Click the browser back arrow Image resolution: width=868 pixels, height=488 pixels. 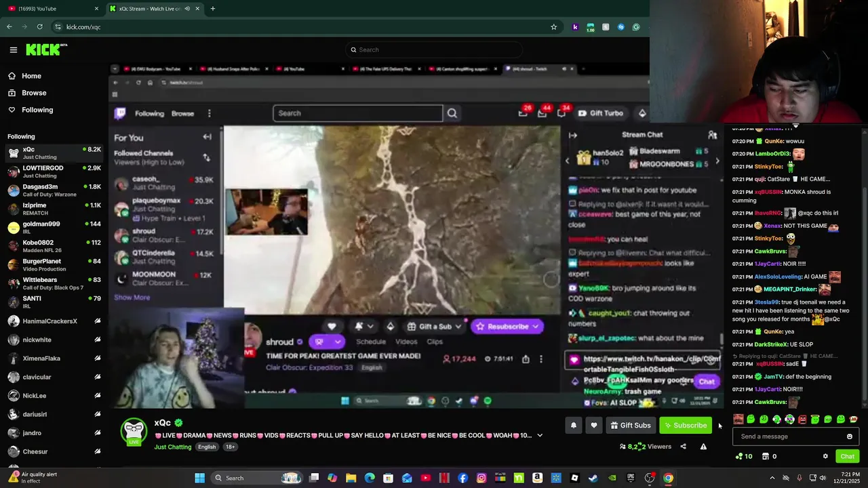coord(9,27)
